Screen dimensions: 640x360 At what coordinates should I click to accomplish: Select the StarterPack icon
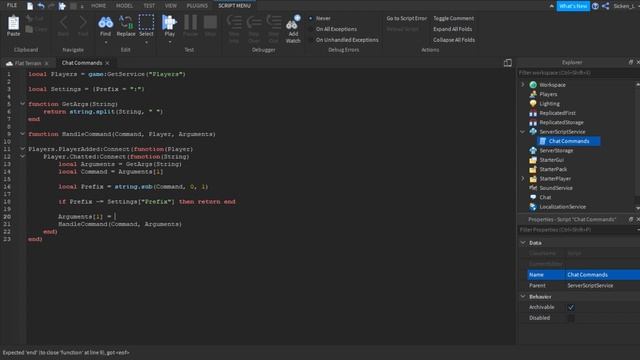[533, 169]
